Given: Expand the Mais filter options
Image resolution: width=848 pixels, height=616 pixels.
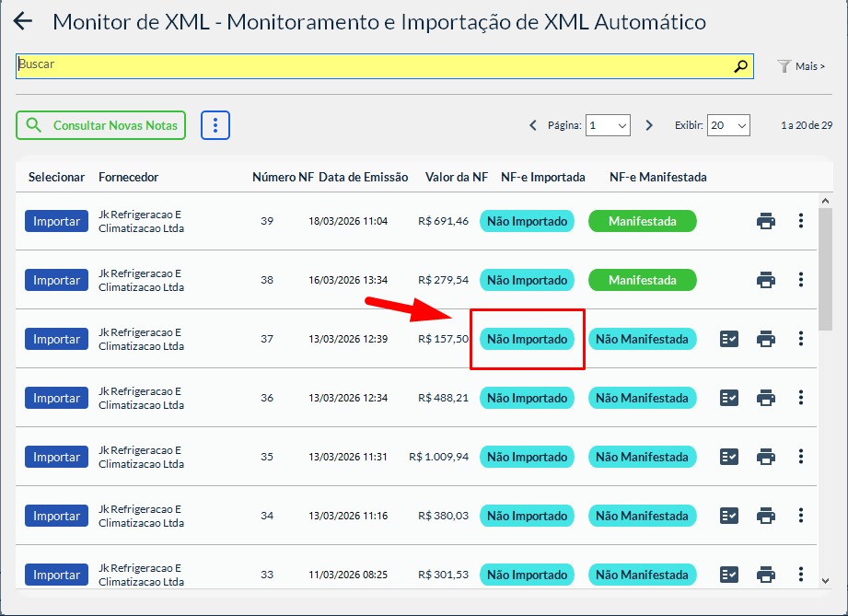Looking at the screenshot, I should click(x=801, y=66).
